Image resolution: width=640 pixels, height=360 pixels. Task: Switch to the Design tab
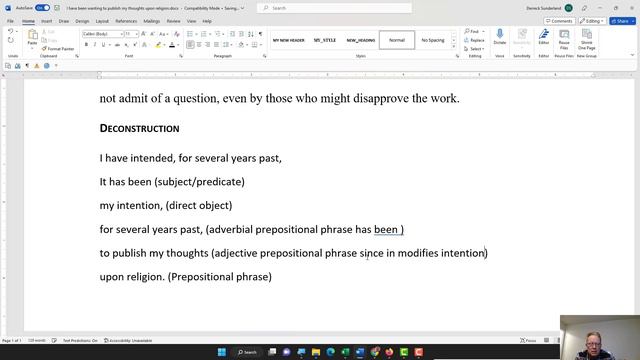82,21
